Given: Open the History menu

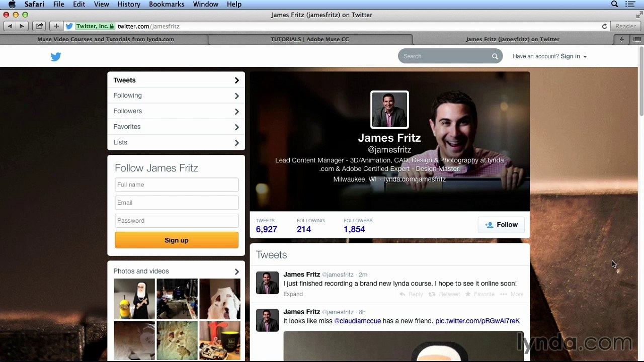Looking at the screenshot, I should 129,5.
